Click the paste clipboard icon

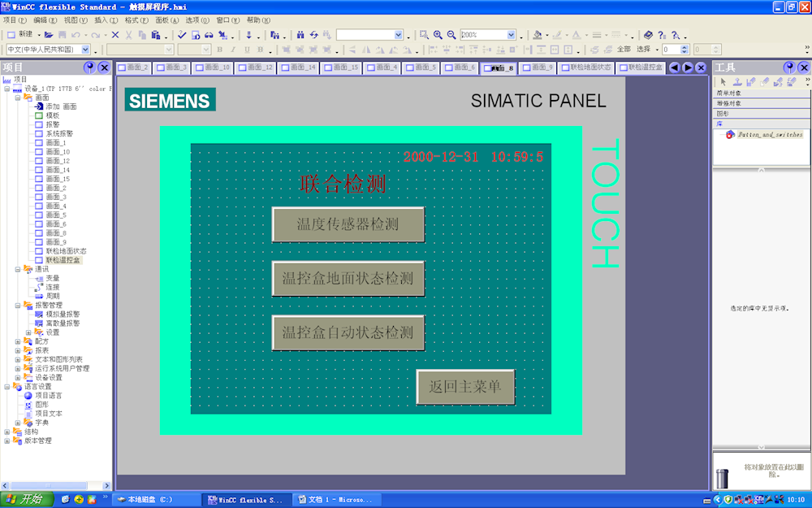[155, 35]
